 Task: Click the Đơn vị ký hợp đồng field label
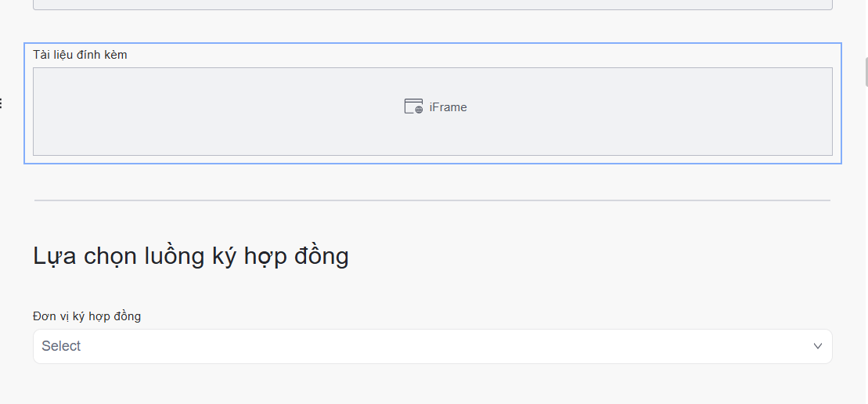87,316
